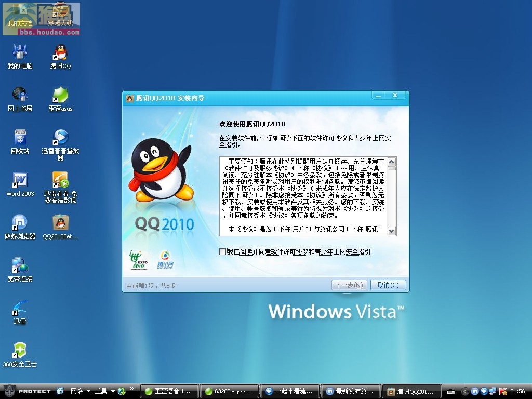532x399 pixels.
Task: Check the 我已阅读并同意 agreement checkbox
Action: coord(222,252)
